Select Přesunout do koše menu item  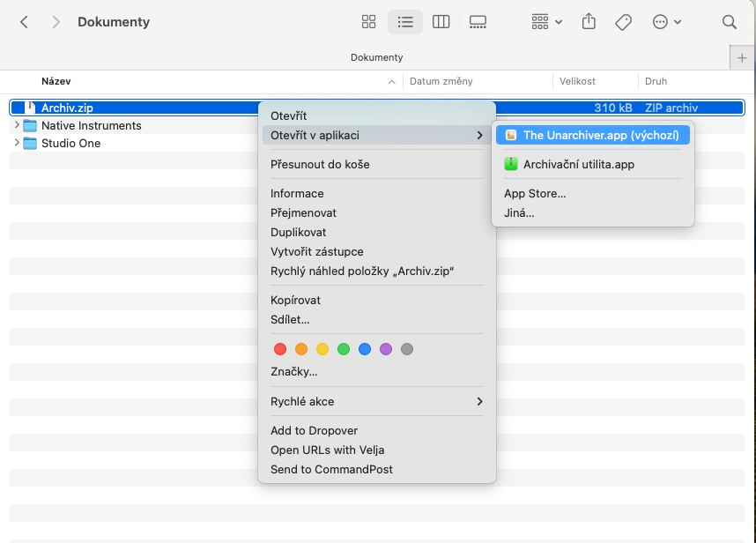[320, 164]
